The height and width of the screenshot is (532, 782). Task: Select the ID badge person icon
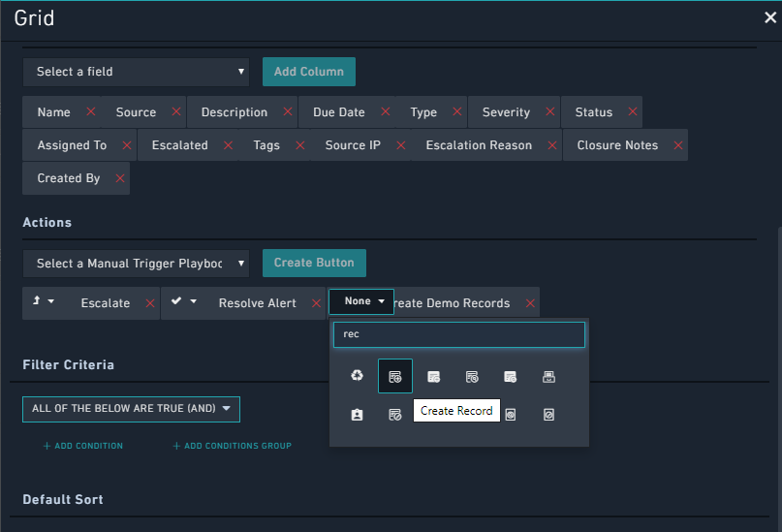357,415
